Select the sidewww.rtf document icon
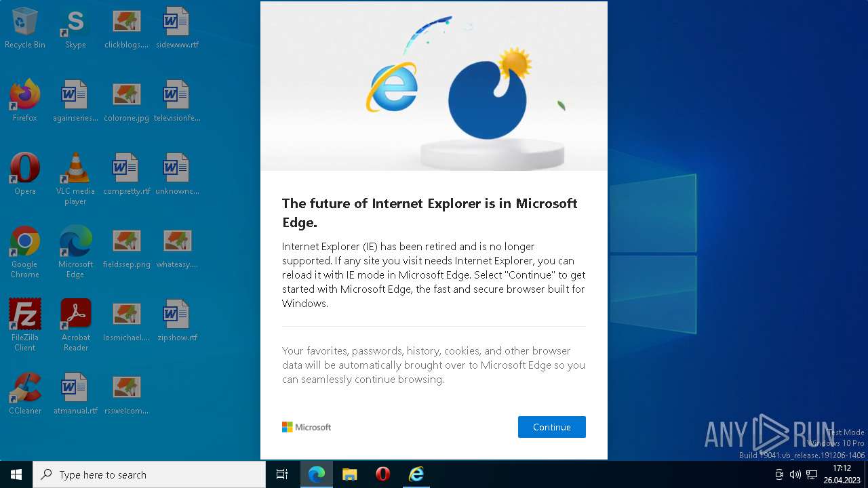This screenshot has width=868, height=488. pyautogui.click(x=177, y=28)
